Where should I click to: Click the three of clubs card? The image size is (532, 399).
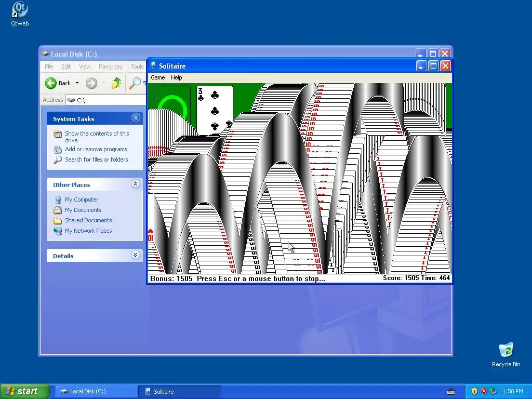[215, 110]
